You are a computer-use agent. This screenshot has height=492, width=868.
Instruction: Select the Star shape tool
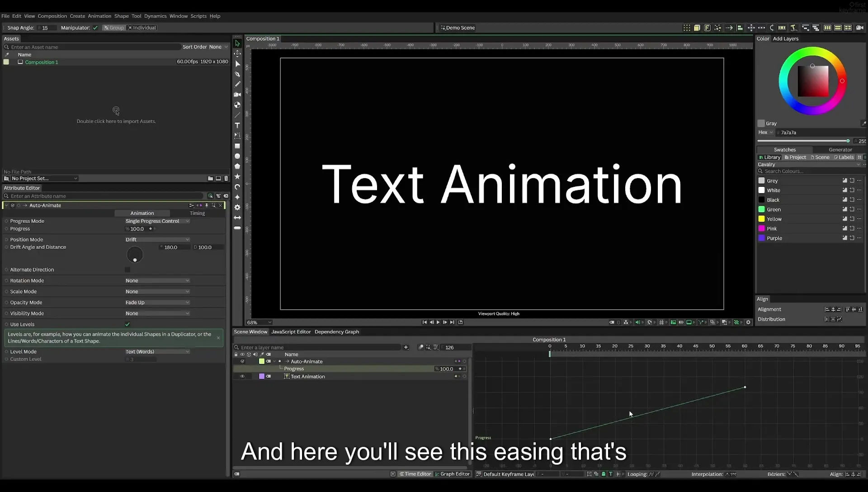coord(237,176)
